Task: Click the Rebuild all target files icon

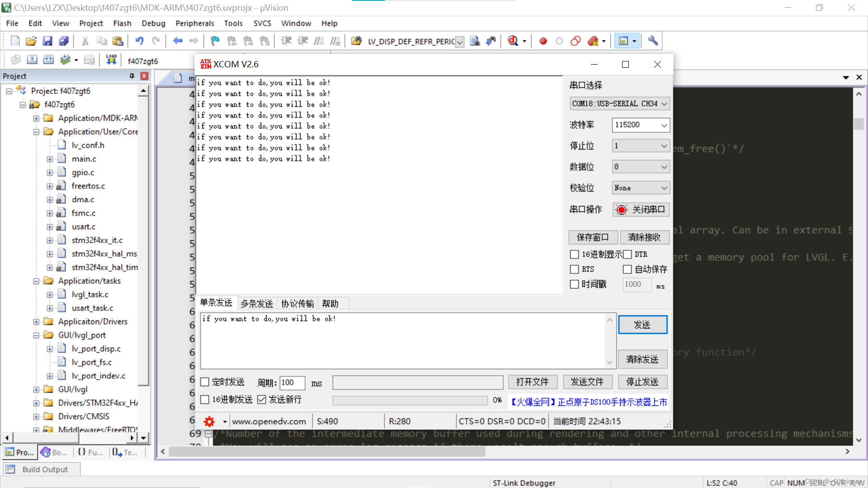Action: [x=48, y=59]
